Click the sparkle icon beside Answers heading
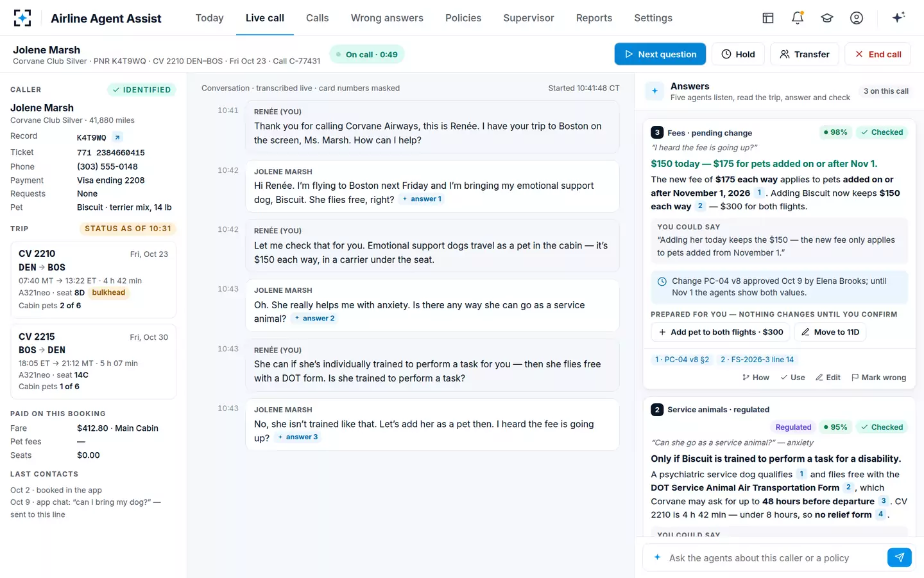The width and height of the screenshot is (924, 578). point(654,91)
